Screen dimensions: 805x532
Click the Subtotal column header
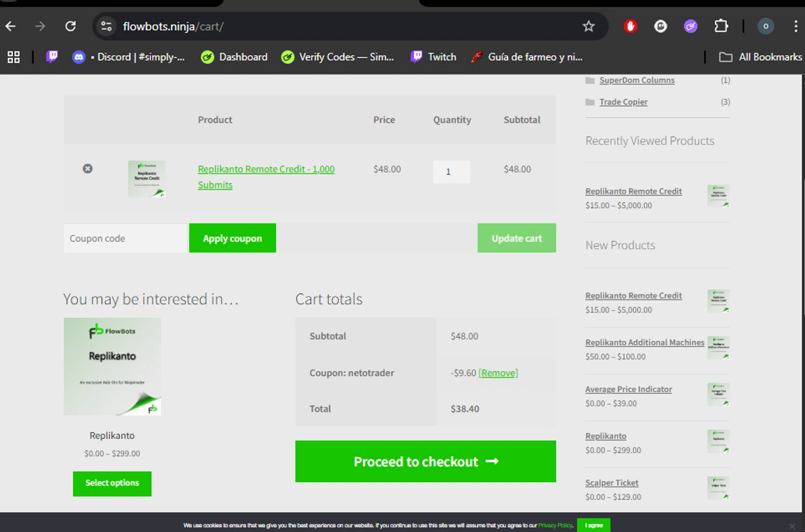[x=522, y=120]
